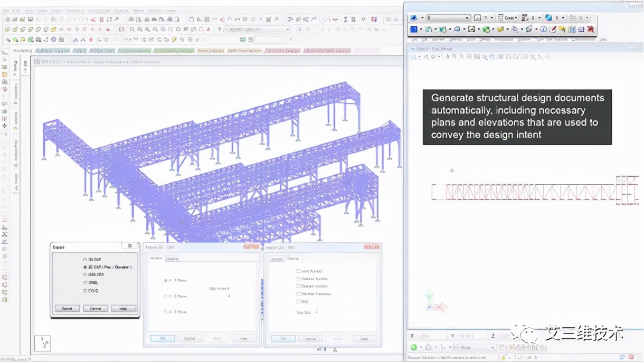Click Cancel in the rightmost Export dialog
The height and width of the screenshot is (362, 644).
(311, 338)
